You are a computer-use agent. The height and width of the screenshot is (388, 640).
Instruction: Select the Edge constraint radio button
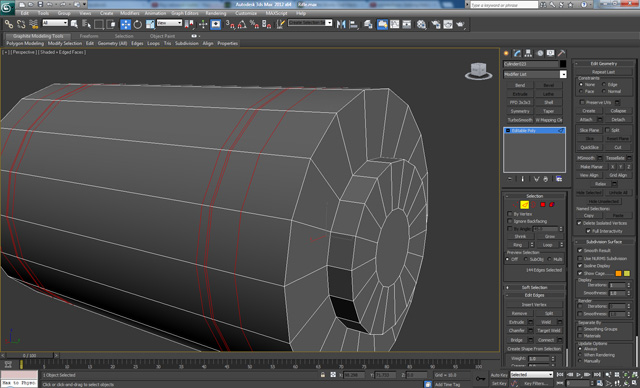[604, 84]
